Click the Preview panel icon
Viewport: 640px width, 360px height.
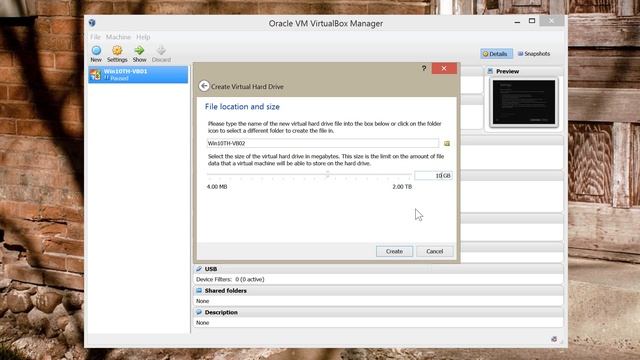point(490,71)
